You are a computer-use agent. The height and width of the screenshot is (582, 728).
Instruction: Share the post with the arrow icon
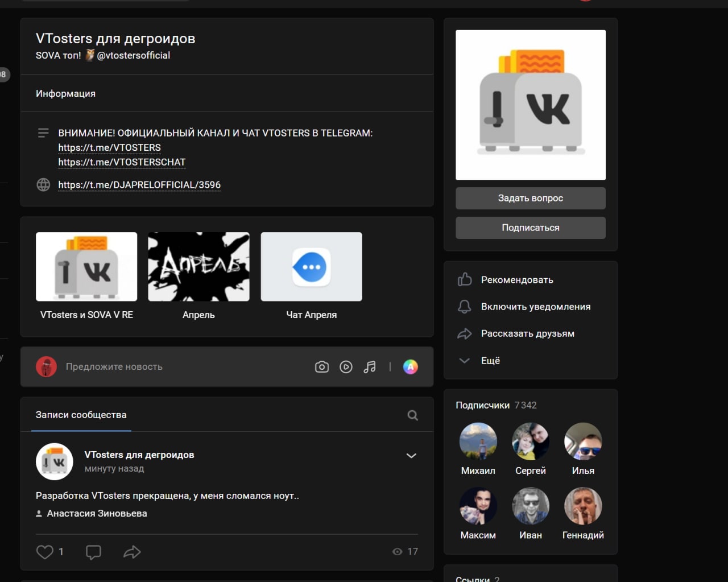tap(132, 552)
